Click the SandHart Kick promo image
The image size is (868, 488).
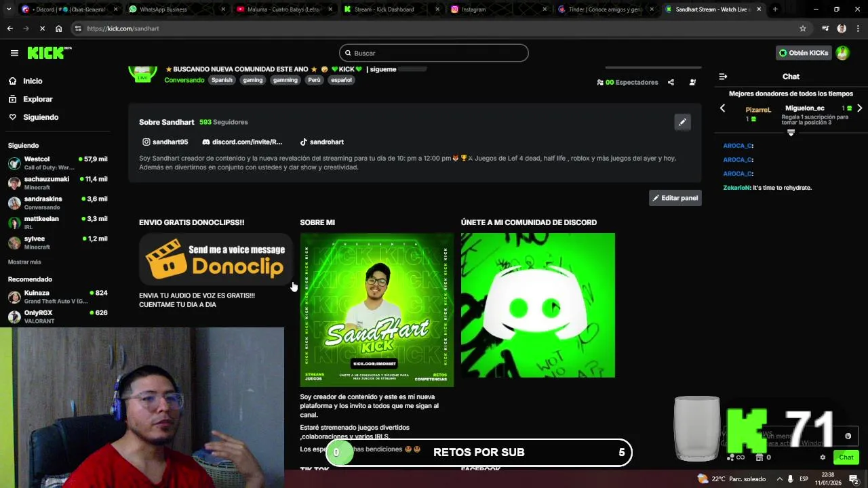tap(377, 310)
